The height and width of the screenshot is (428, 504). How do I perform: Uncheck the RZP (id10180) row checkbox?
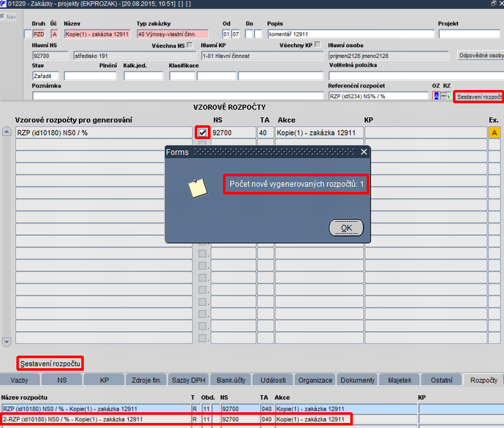[x=202, y=133]
